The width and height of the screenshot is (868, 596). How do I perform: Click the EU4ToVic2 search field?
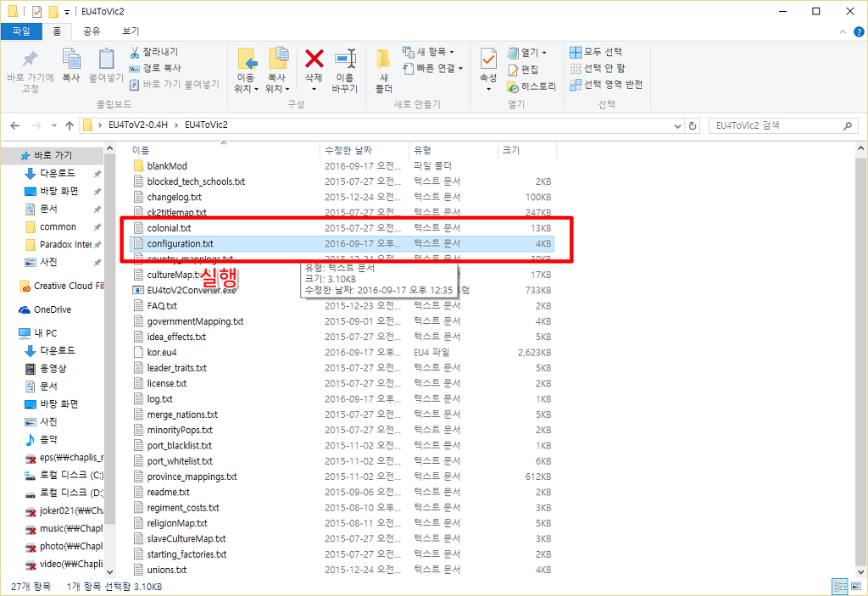(783, 125)
